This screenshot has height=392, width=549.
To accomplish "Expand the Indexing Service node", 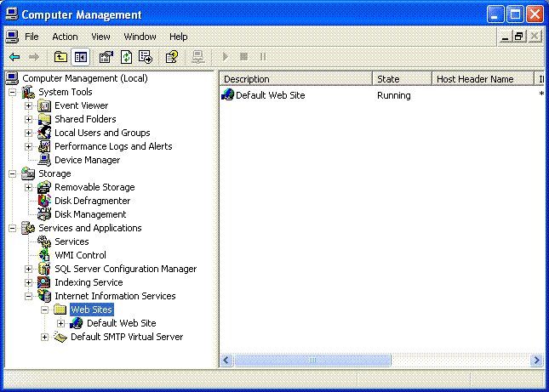I will click(x=28, y=283).
